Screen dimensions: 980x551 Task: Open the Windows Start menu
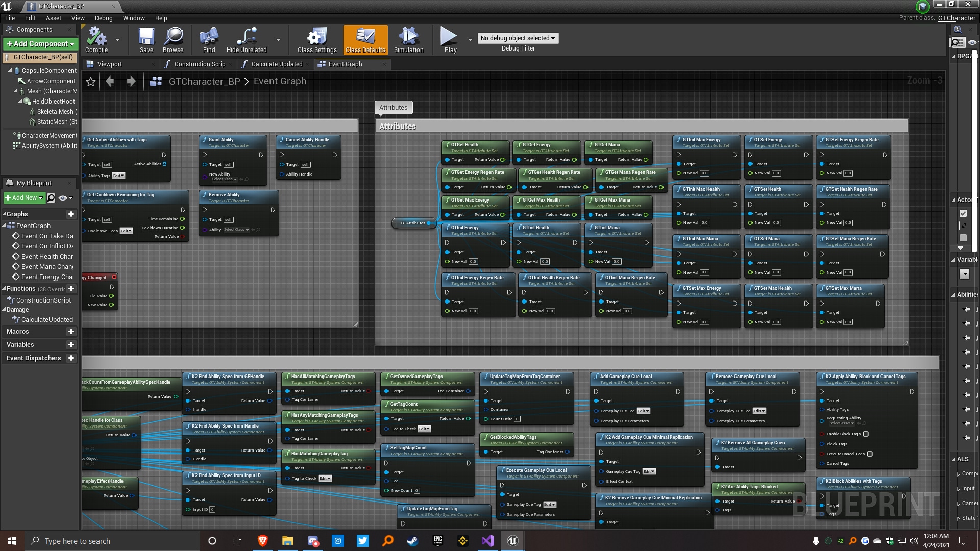(x=12, y=541)
